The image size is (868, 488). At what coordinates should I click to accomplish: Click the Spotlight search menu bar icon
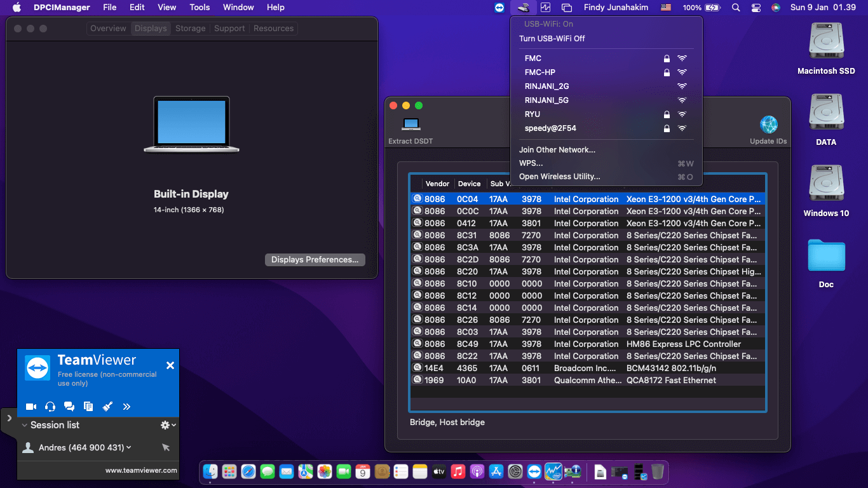[736, 8]
